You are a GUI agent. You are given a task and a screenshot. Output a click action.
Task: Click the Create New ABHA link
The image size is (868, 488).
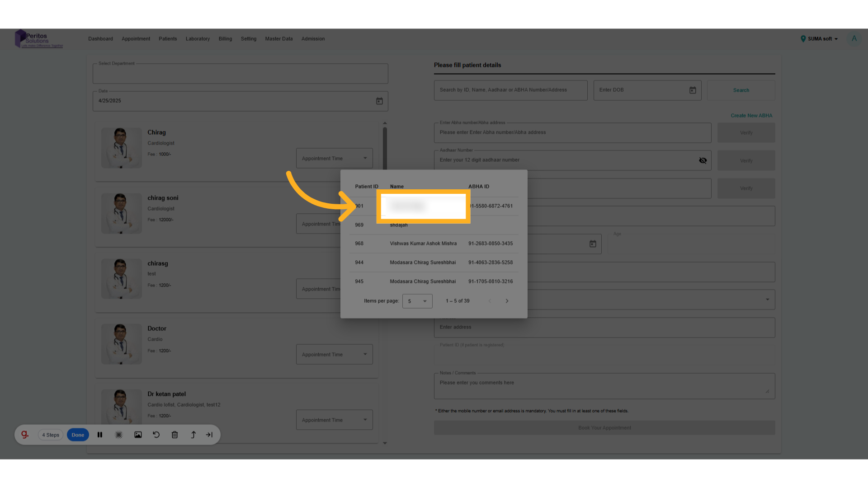[x=751, y=115]
